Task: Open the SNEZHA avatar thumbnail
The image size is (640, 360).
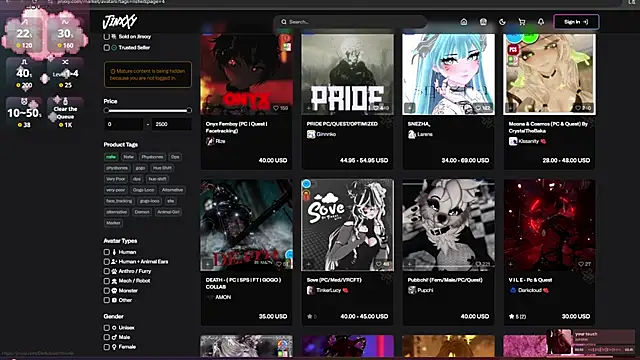Action: click(448, 74)
